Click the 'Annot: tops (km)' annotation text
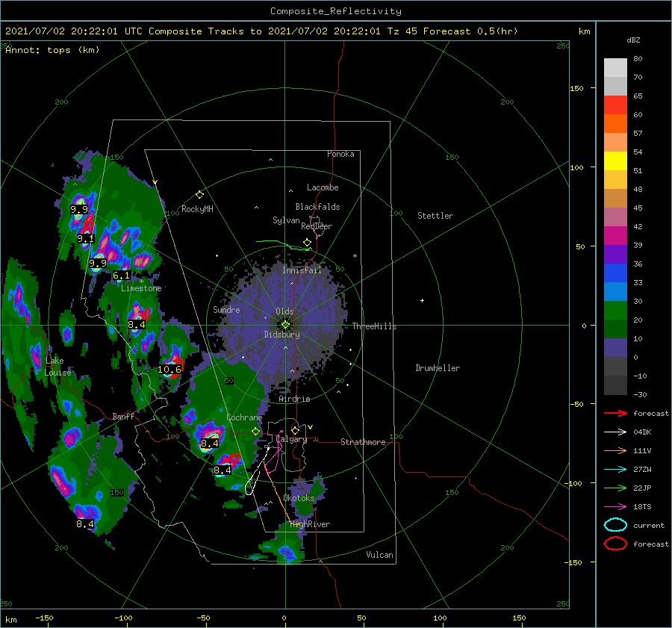This screenshot has height=628, width=672. coord(52,50)
